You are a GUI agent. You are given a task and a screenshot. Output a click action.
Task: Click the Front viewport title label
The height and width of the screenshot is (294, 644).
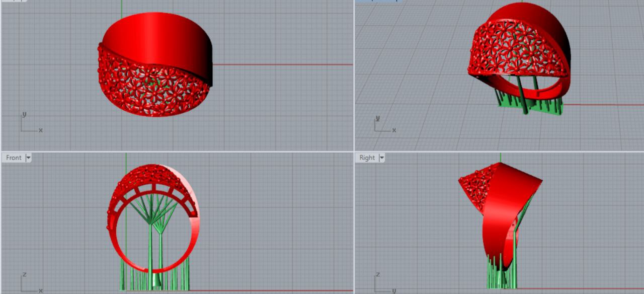coord(14,158)
